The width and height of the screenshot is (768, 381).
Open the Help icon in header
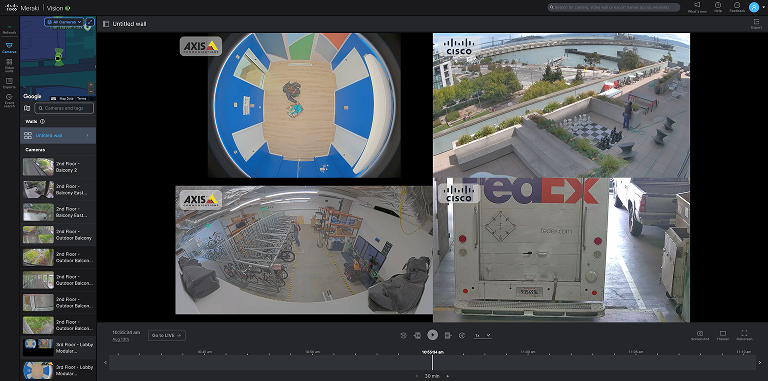point(718,7)
